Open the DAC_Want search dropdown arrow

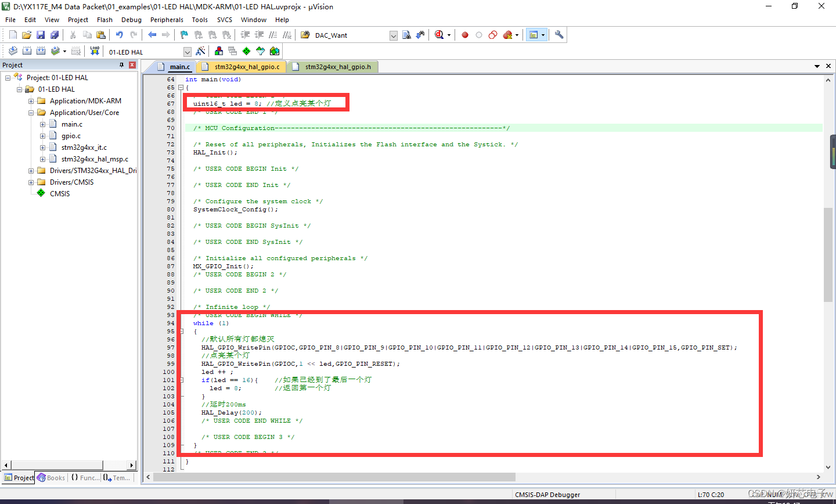tap(393, 35)
